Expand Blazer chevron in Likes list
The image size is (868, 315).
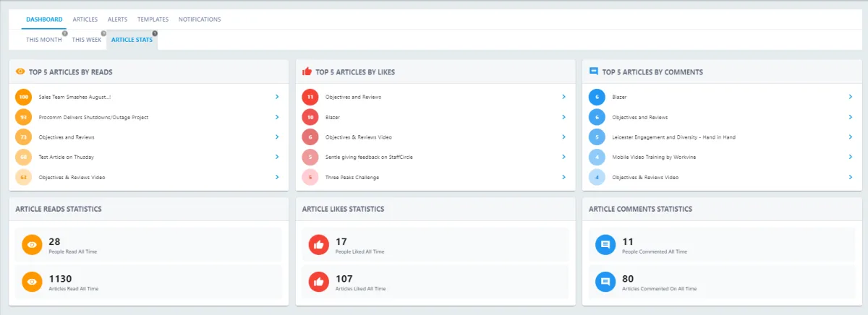563,117
